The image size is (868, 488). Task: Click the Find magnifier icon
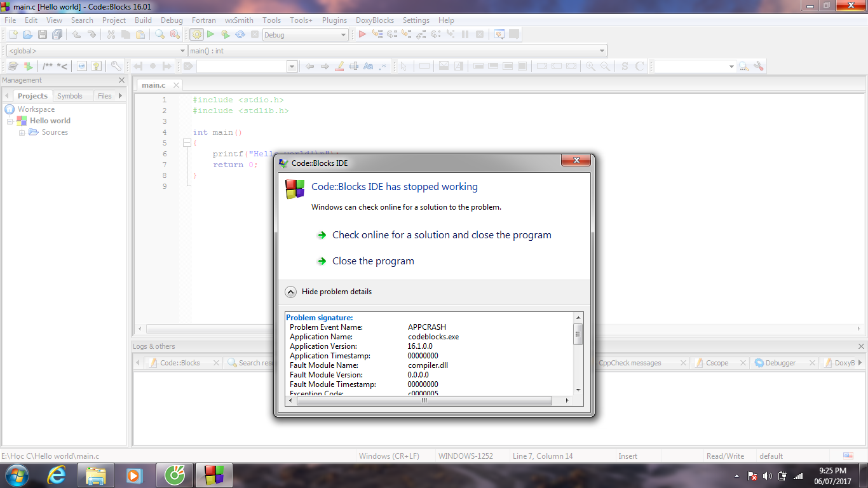tap(159, 34)
